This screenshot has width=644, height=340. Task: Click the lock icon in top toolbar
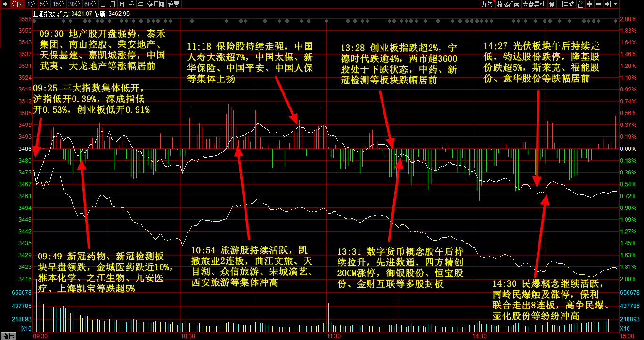(581, 4)
